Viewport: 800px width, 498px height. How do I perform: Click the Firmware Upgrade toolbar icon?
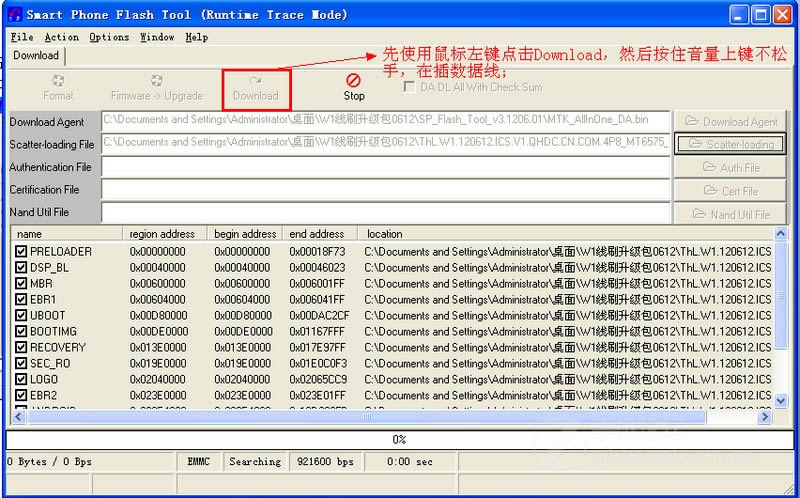tap(156, 87)
